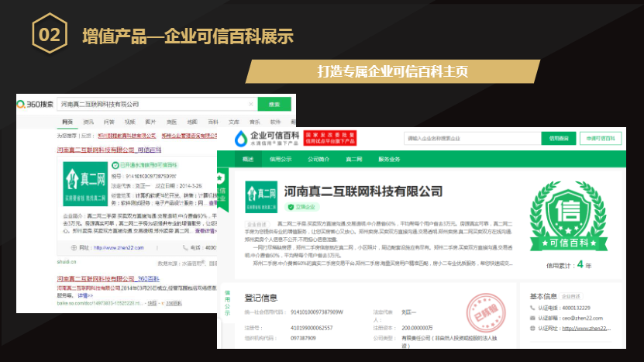Image resolution: width=644 pixels, height=362 pixels.
Task: Select the 良医 tab
Action: pos(171,122)
